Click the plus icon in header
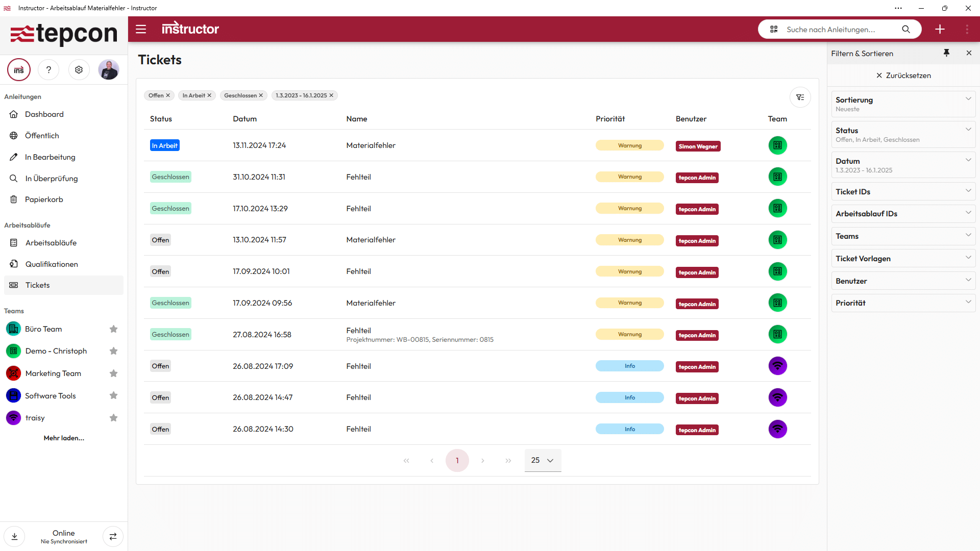Viewport: 980px width, 551px height. click(940, 30)
